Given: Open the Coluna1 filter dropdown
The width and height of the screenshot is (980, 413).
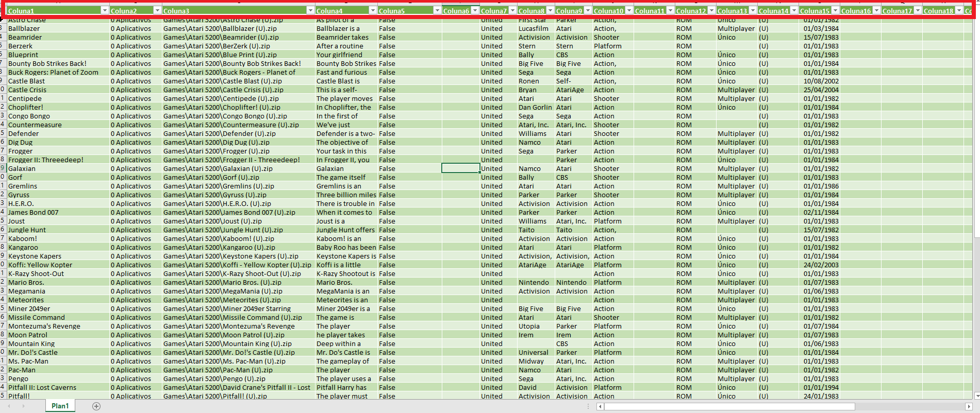Looking at the screenshot, I should (105, 10).
